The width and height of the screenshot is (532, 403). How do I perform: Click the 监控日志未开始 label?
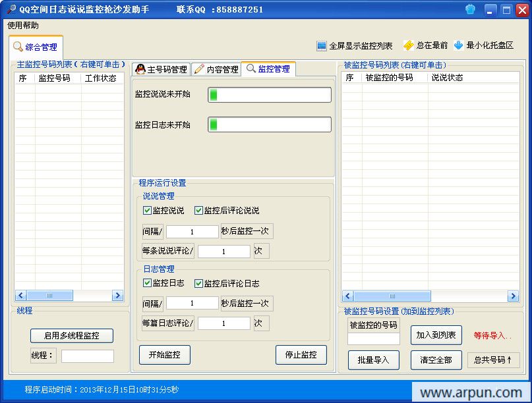[163, 124]
